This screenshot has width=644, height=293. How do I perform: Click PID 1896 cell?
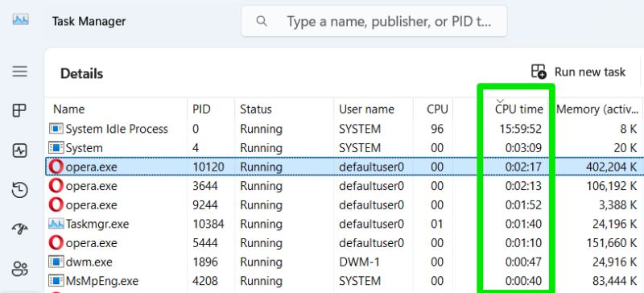click(205, 262)
